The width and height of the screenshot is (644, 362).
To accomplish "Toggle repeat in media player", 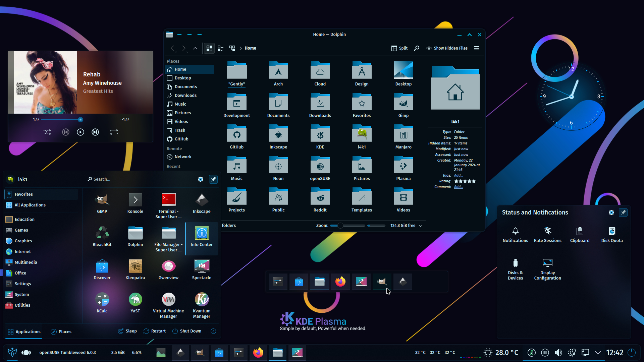I will pos(114,132).
